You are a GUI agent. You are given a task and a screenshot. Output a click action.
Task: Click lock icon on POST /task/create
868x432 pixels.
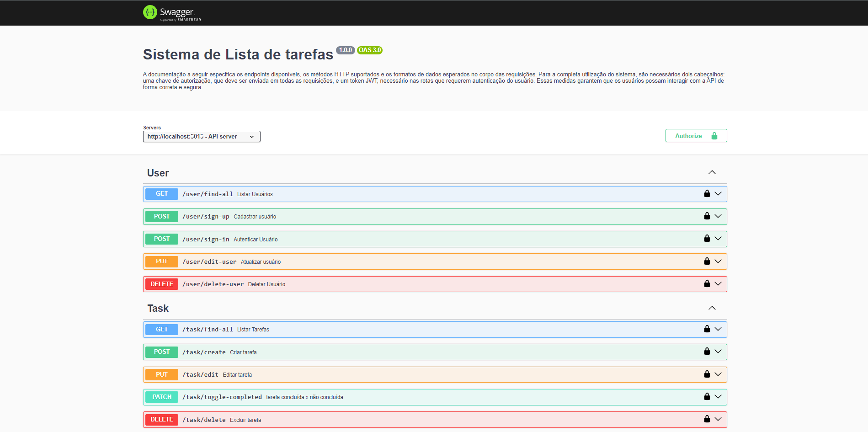coord(707,352)
